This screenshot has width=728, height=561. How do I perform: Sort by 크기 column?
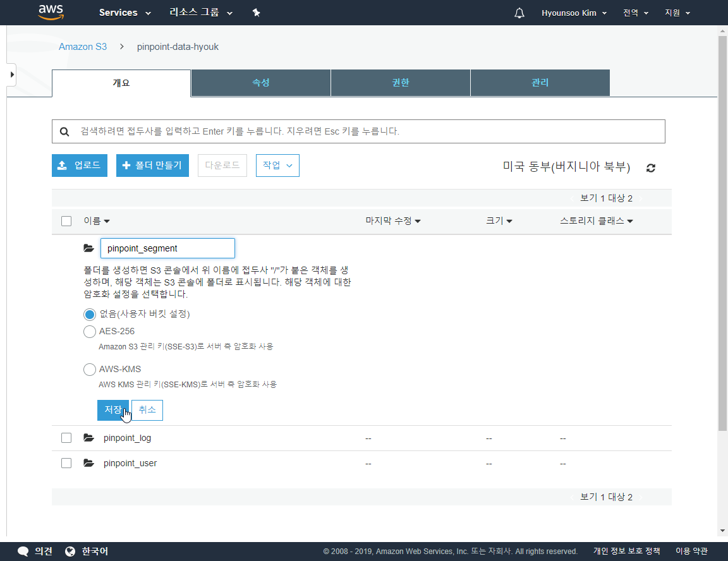499,221
